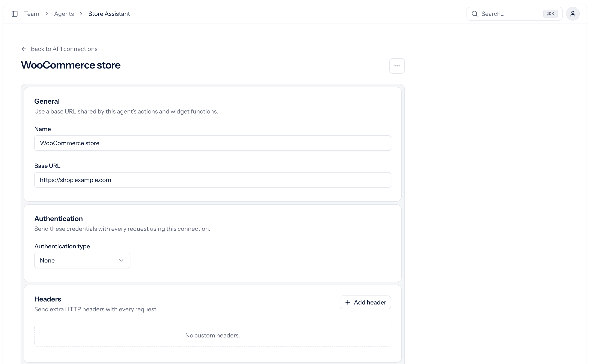Return via Back to API connections
Image resolution: width=590 pixels, height=364 pixels.
point(59,49)
